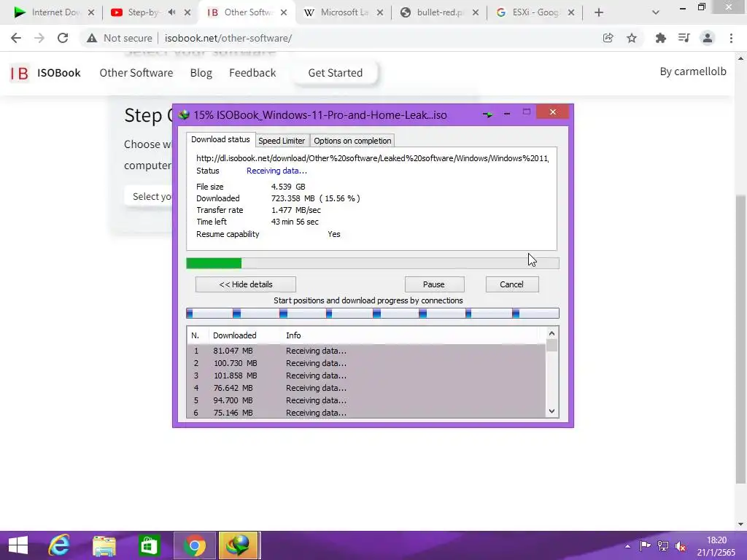Click the connections list scroll up arrow
The width and height of the screenshot is (747, 560).
point(551,333)
